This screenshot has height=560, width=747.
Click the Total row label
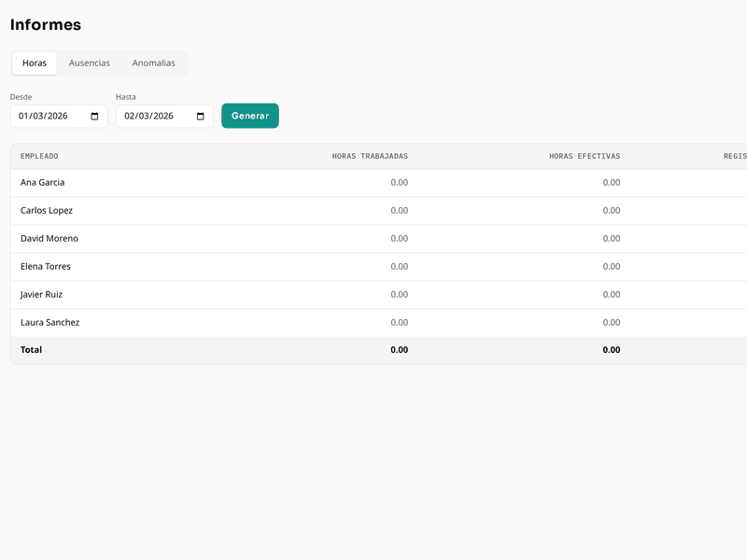(32, 351)
